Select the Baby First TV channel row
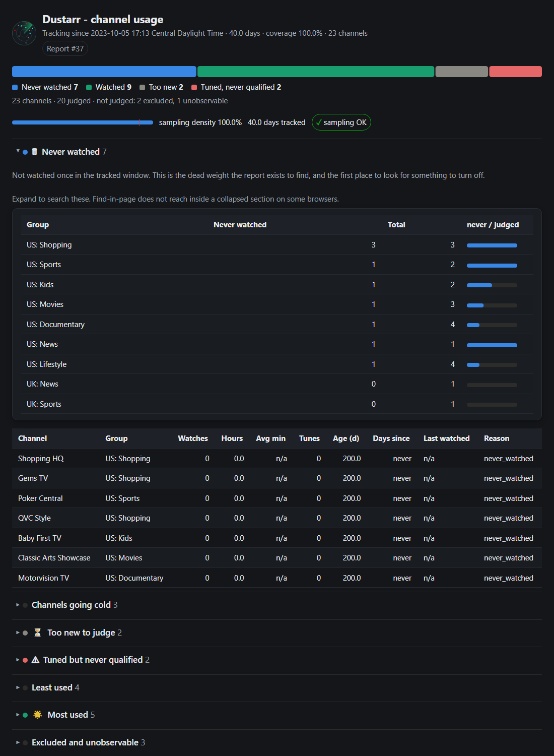Viewport: 554px width, 756px height. click(277, 538)
